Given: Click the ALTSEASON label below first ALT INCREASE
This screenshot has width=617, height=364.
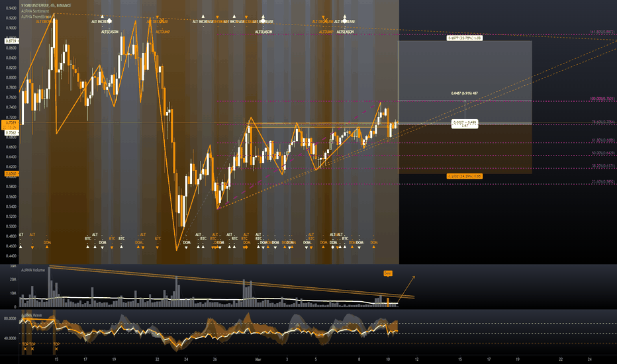Looking at the screenshot, I should (110, 32).
